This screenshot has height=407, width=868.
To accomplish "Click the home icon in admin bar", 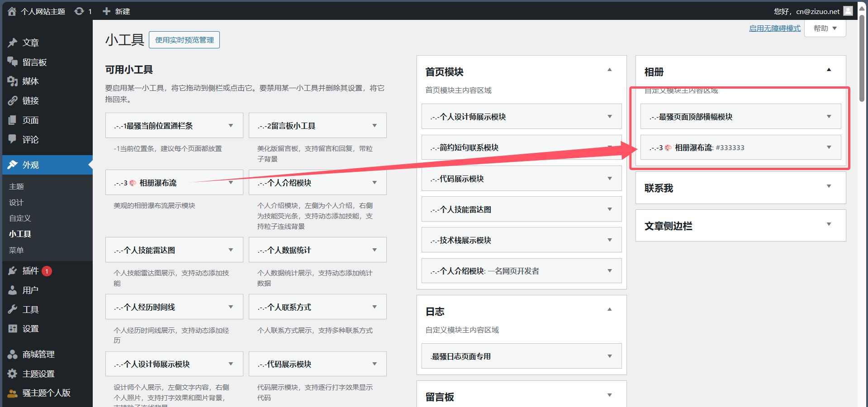I will coord(12,11).
